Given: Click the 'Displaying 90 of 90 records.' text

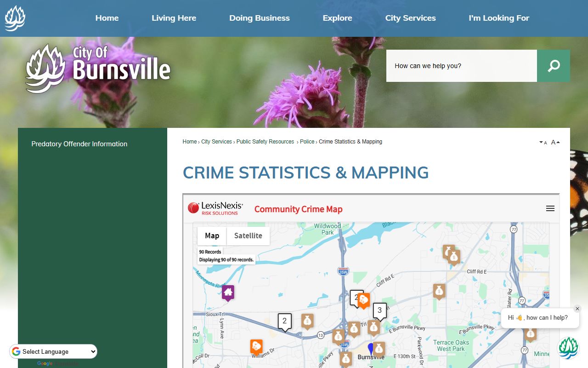Looking at the screenshot, I should [x=226, y=259].
